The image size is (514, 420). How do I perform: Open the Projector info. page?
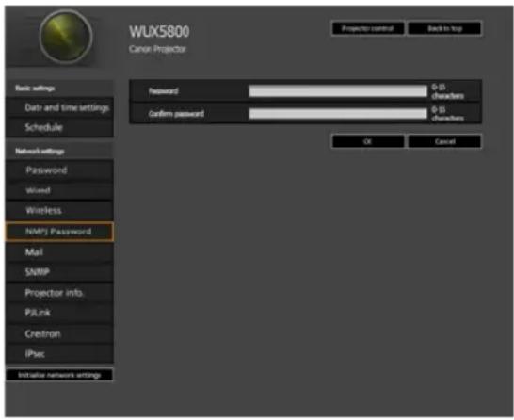coord(59,293)
